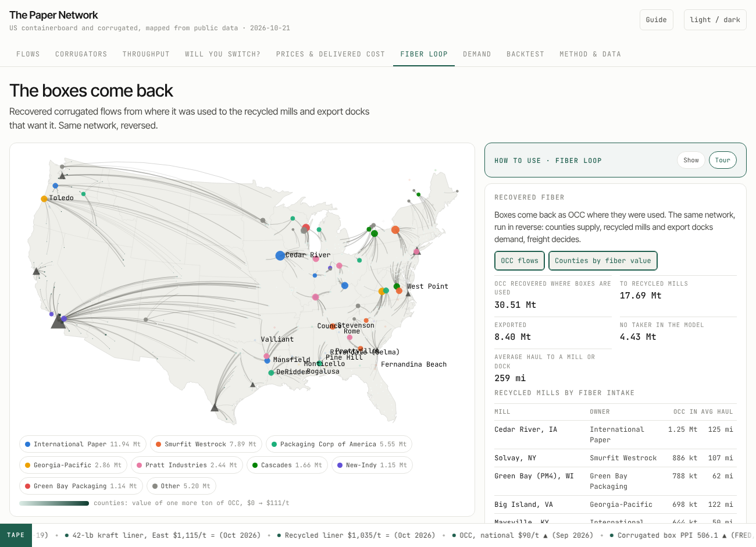Toggle Smurfit Westrock legend chip

click(x=206, y=444)
